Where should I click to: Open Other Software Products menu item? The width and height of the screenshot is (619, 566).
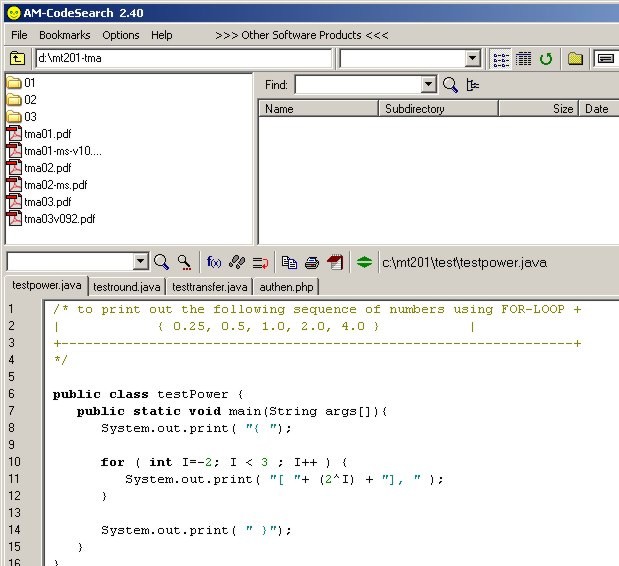tap(302, 35)
